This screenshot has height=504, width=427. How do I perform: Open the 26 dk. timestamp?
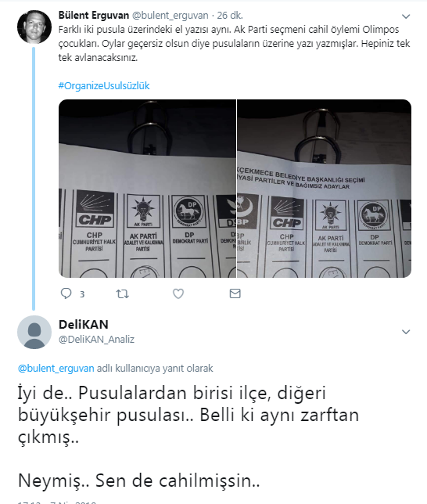230,15
